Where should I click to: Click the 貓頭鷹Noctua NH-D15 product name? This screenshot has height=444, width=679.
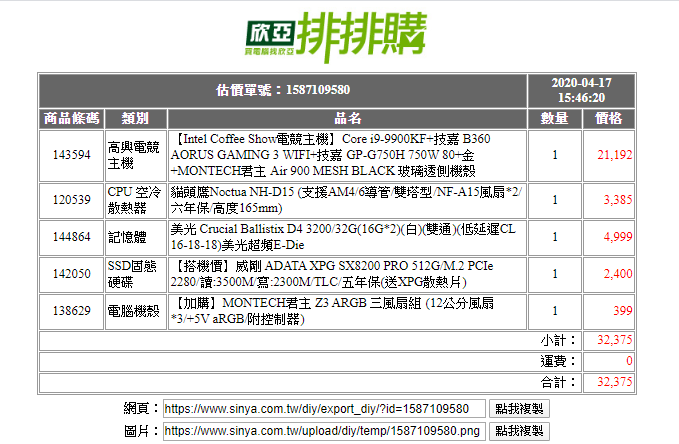coord(346,200)
